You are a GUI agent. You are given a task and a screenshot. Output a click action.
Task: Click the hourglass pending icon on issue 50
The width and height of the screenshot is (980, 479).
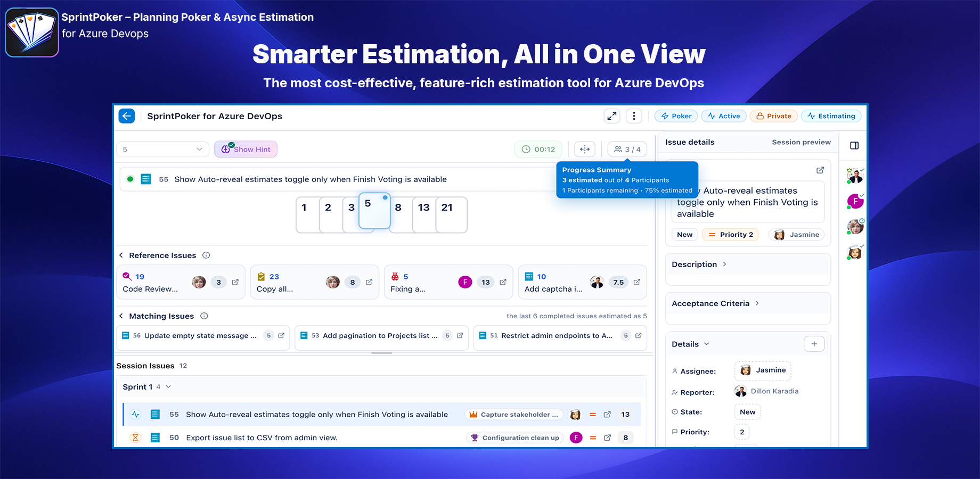coord(135,437)
